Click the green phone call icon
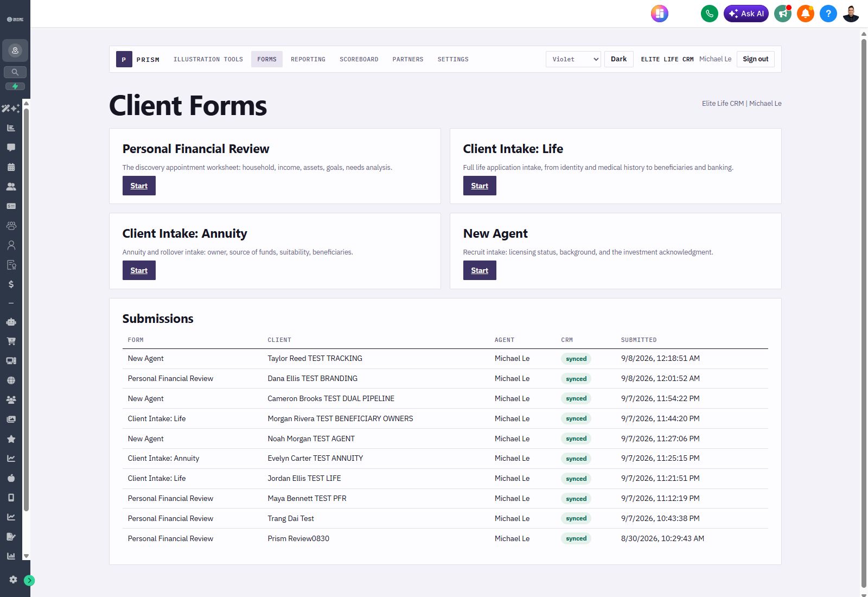 point(709,14)
